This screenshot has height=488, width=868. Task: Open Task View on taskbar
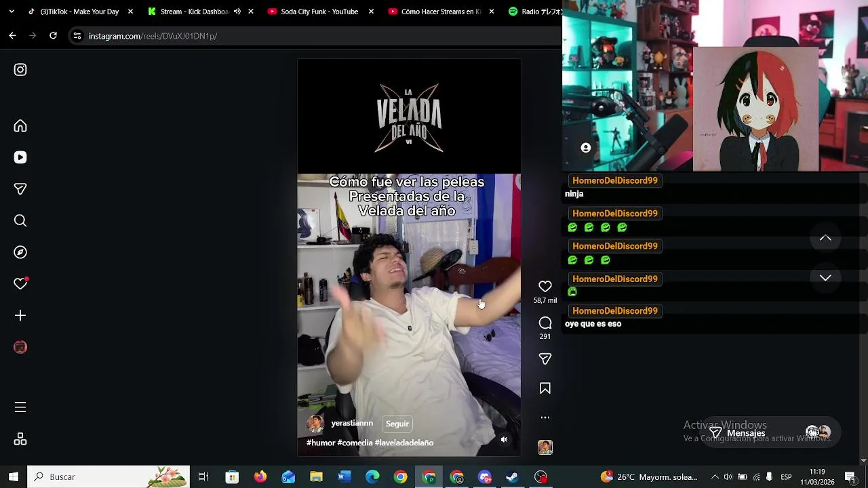tap(203, 476)
